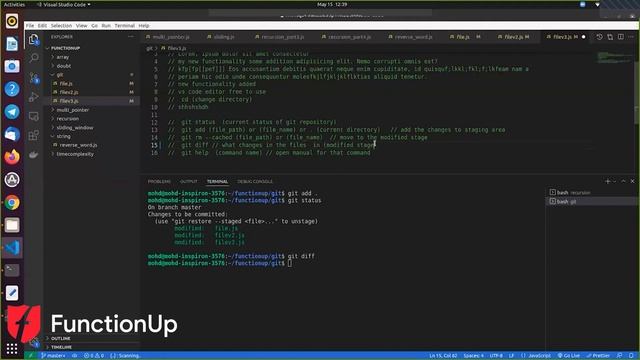
Task: Click the feedback icon in status bar
Action: [620, 356]
